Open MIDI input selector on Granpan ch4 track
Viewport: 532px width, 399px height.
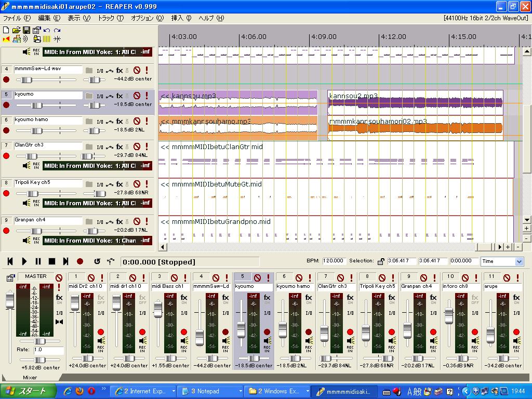click(90, 240)
